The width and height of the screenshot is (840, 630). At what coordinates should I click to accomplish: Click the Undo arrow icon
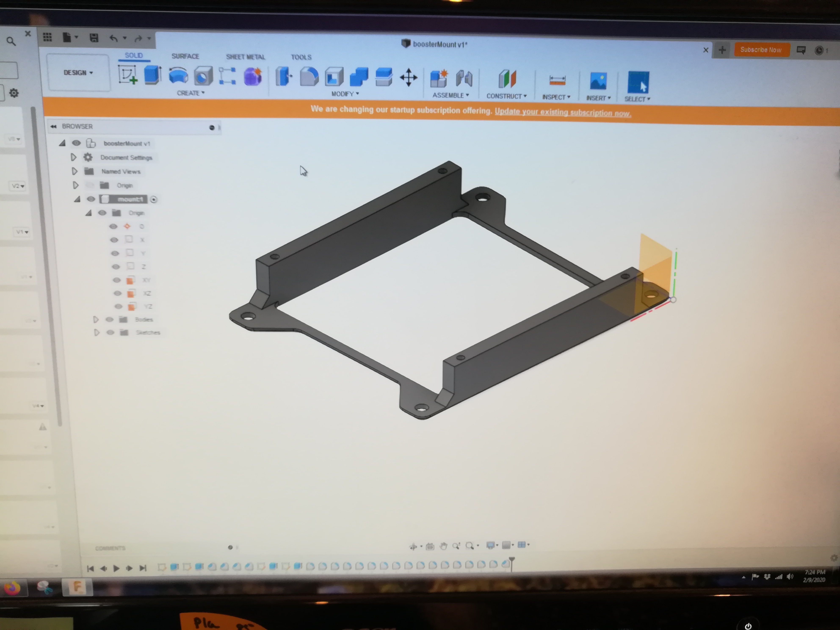click(x=113, y=38)
